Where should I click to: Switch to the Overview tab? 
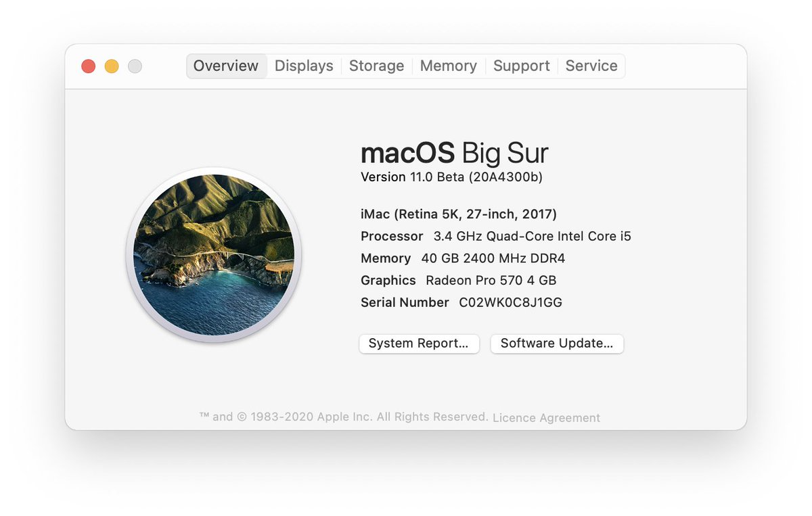(x=226, y=66)
